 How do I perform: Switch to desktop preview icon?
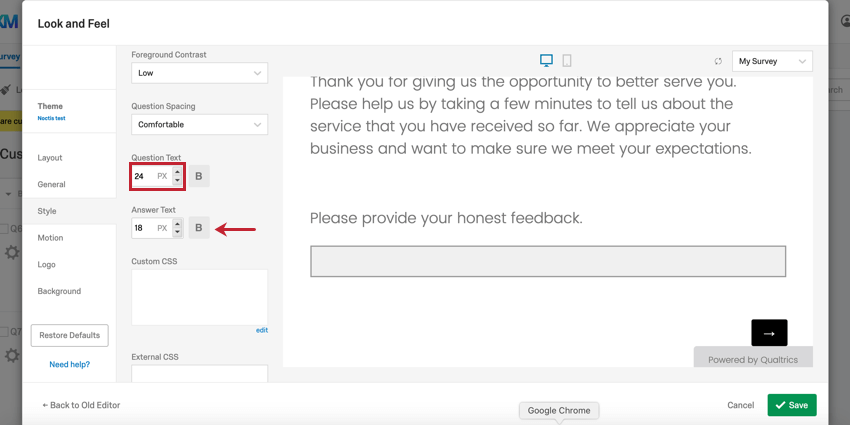(546, 61)
